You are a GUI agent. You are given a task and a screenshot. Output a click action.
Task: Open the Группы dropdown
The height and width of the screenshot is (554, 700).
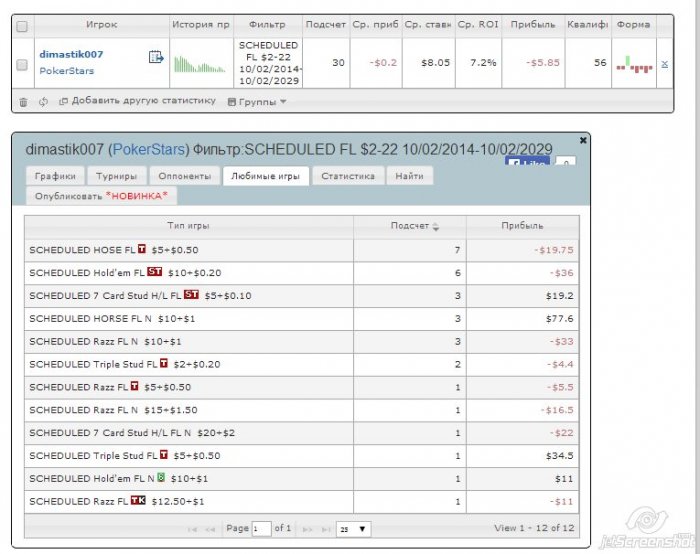tap(257, 102)
